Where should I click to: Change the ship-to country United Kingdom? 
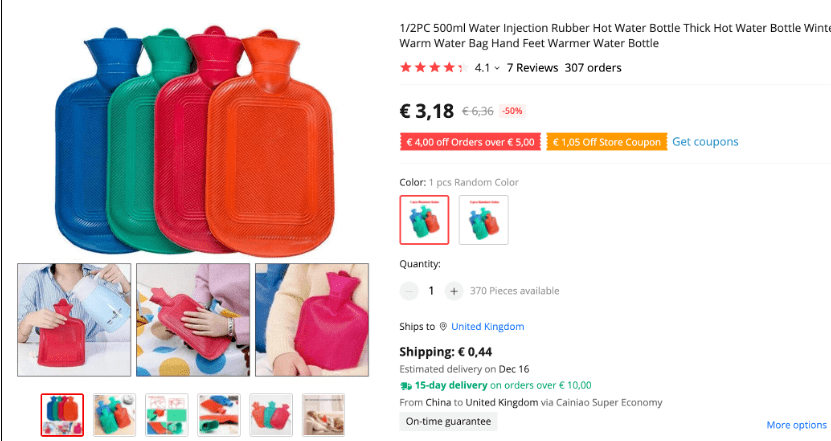pos(488,327)
